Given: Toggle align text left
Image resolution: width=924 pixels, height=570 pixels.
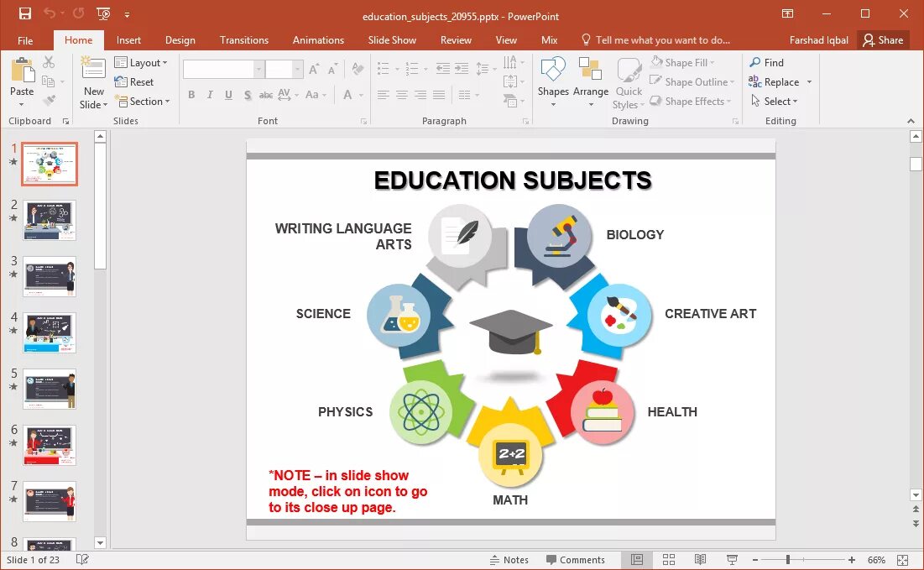Looking at the screenshot, I should click(383, 95).
